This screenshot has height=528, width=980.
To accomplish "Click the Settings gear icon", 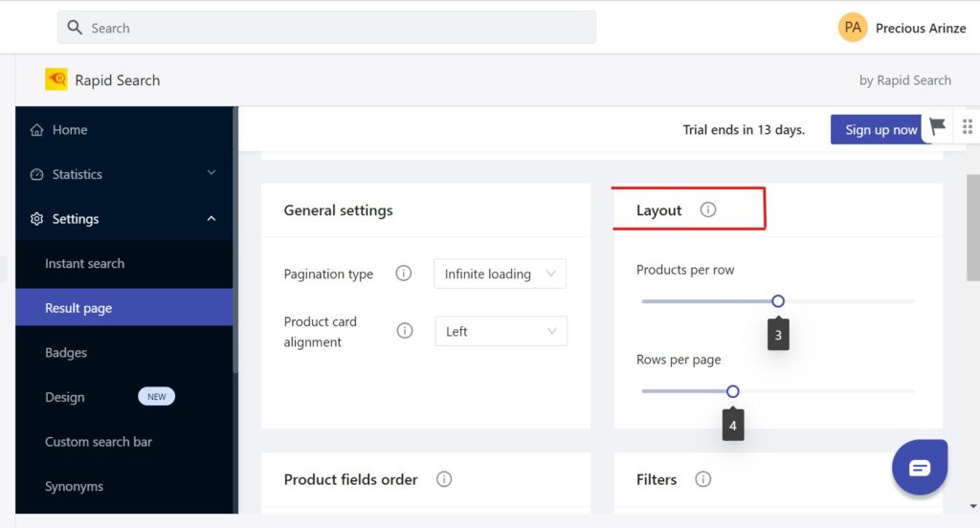I will click(37, 219).
